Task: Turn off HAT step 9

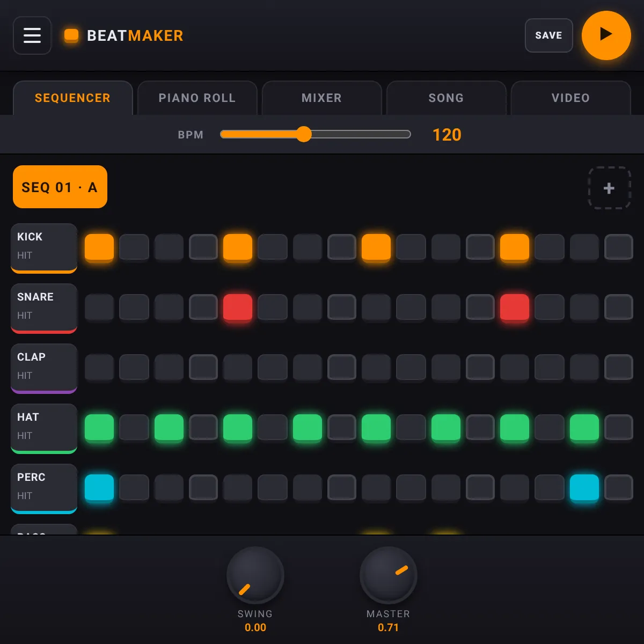Action: click(x=376, y=428)
